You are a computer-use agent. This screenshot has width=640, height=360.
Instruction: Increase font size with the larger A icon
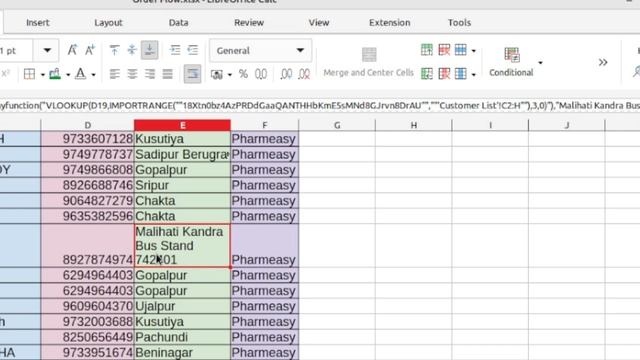pos(72,50)
